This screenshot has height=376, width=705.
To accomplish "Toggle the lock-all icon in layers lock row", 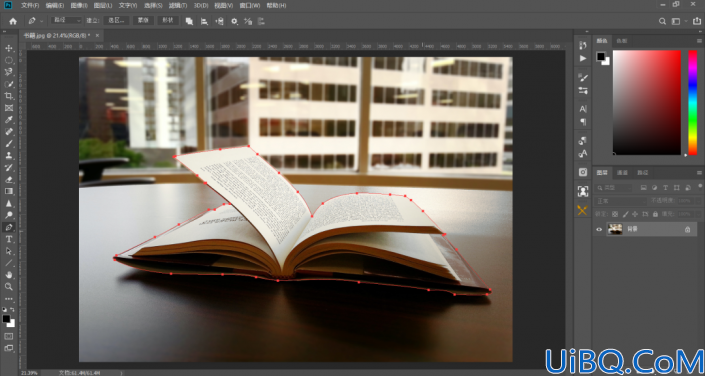I will (x=656, y=214).
